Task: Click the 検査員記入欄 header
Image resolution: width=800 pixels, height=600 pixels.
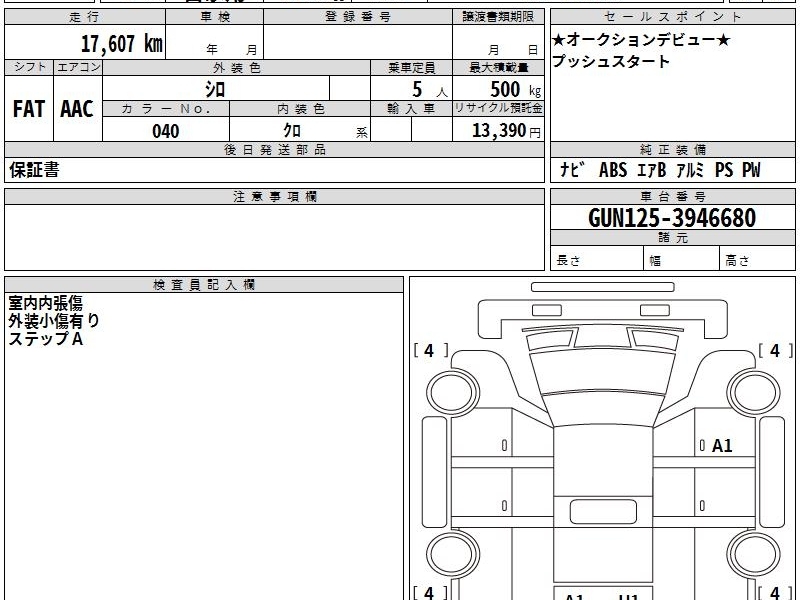Action: [204, 285]
